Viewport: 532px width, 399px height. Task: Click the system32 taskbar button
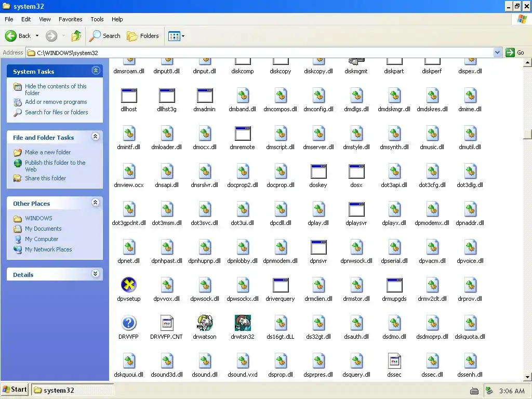tap(72, 390)
